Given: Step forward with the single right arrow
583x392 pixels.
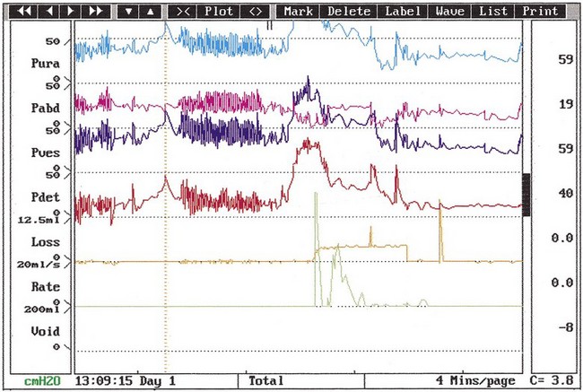Looking at the screenshot, I should tap(72, 12).
